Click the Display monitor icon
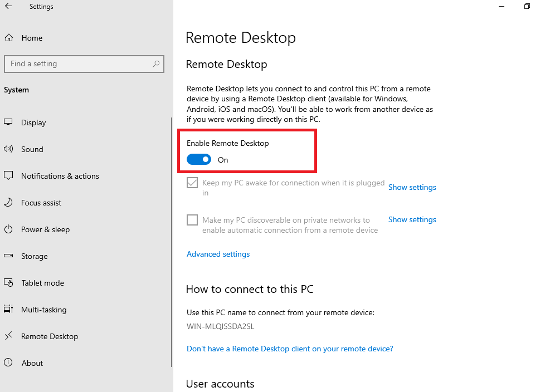The height and width of the screenshot is (392, 550). pyautogui.click(x=8, y=122)
